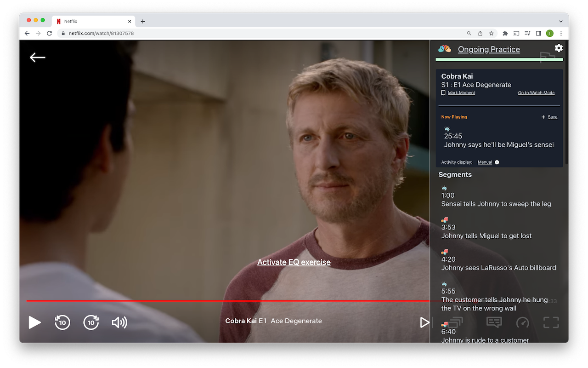The width and height of the screenshot is (588, 368).
Task: Go to Watch Mode
Action: (536, 92)
